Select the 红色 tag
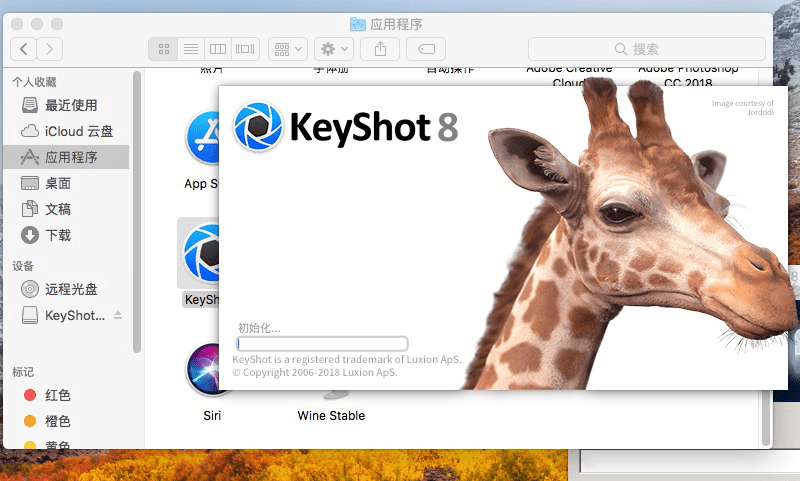 [66, 395]
